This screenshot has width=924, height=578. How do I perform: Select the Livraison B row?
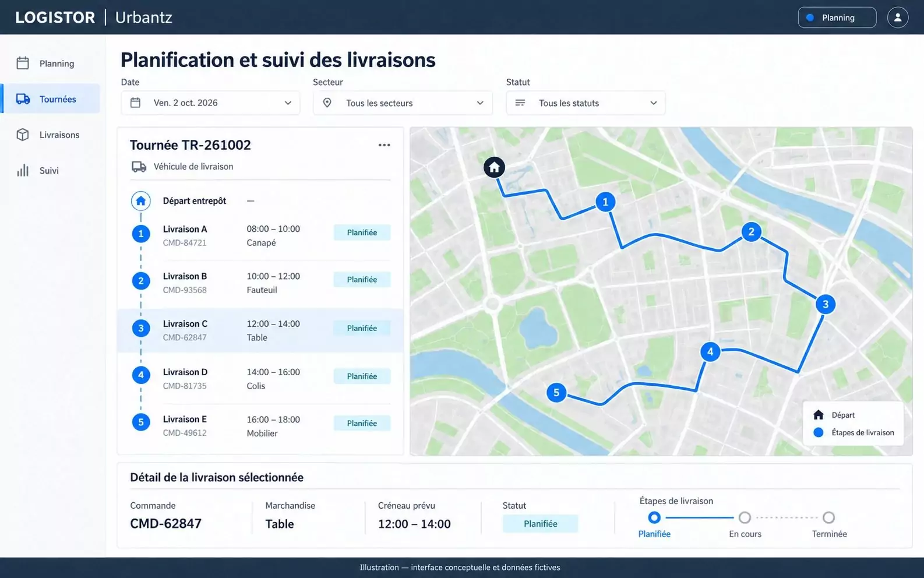coord(260,283)
